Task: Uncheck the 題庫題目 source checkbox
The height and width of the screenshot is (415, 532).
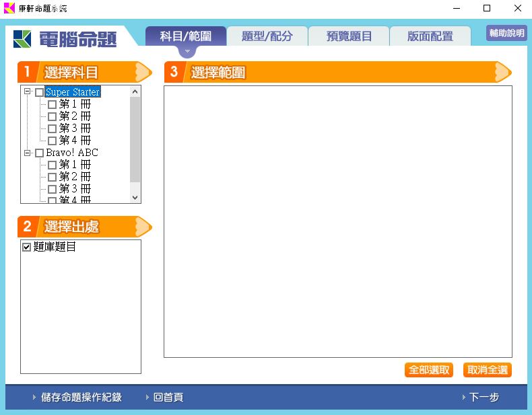Action: coord(27,248)
